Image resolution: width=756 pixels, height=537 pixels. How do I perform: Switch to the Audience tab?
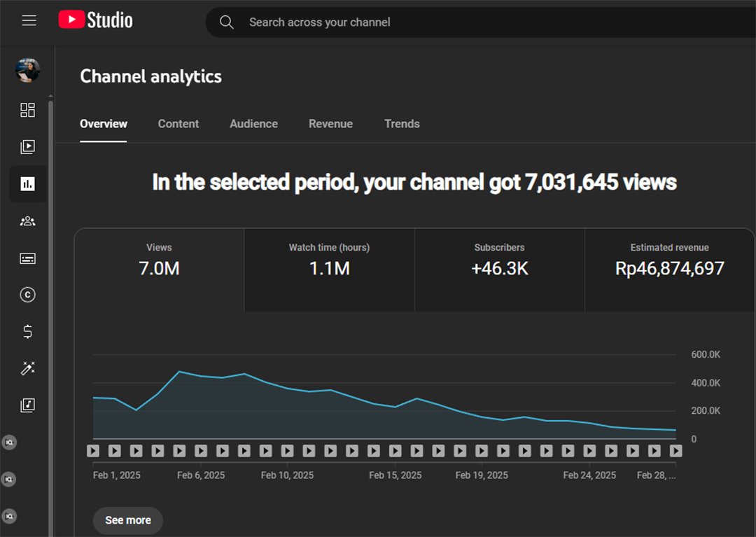pos(253,124)
